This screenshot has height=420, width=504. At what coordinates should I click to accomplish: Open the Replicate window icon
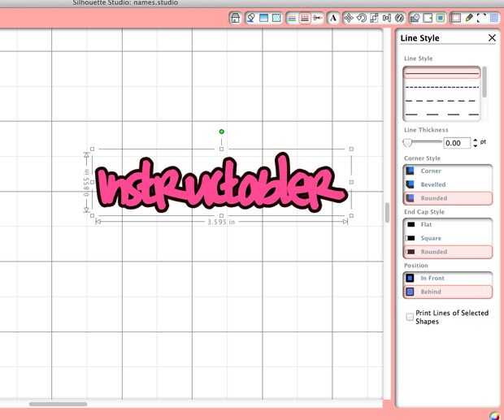tap(399, 18)
